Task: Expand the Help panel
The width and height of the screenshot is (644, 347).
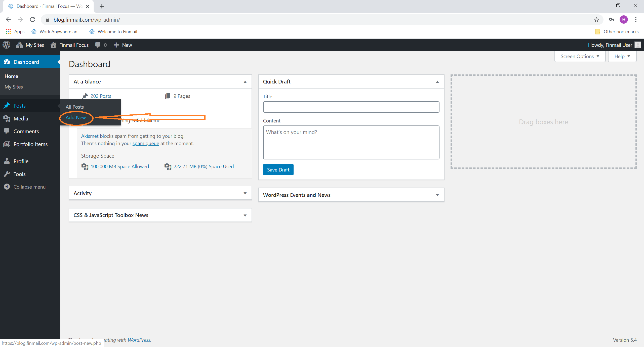Action: [x=622, y=56]
